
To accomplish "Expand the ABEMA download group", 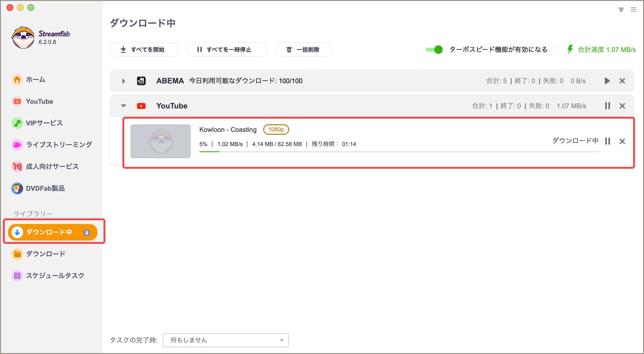I will [124, 81].
